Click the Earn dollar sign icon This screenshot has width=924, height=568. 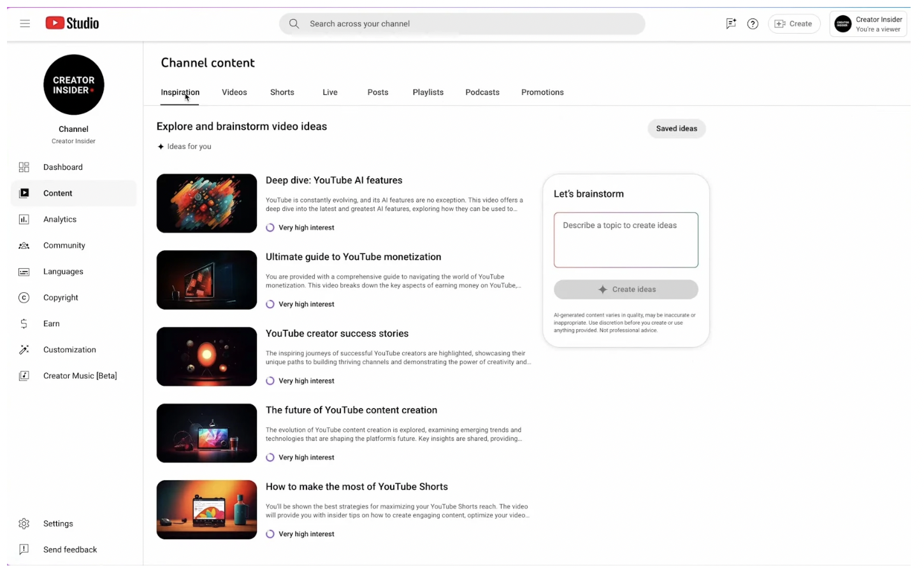(x=24, y=323)
